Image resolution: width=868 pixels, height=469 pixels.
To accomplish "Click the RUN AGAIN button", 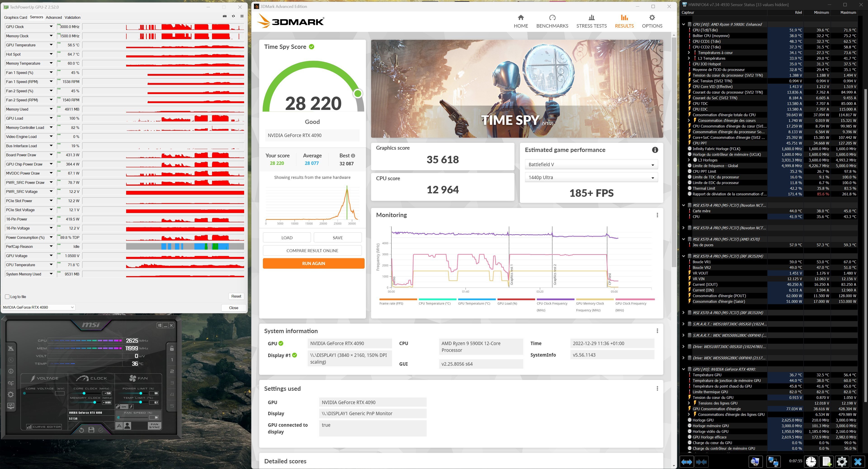I will [313, 263].
